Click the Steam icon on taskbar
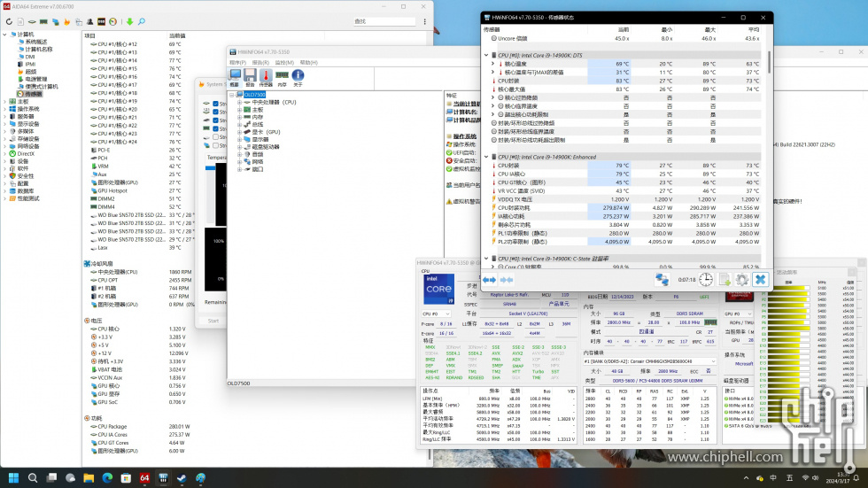 pyautogui.click(x=182, y=478)
